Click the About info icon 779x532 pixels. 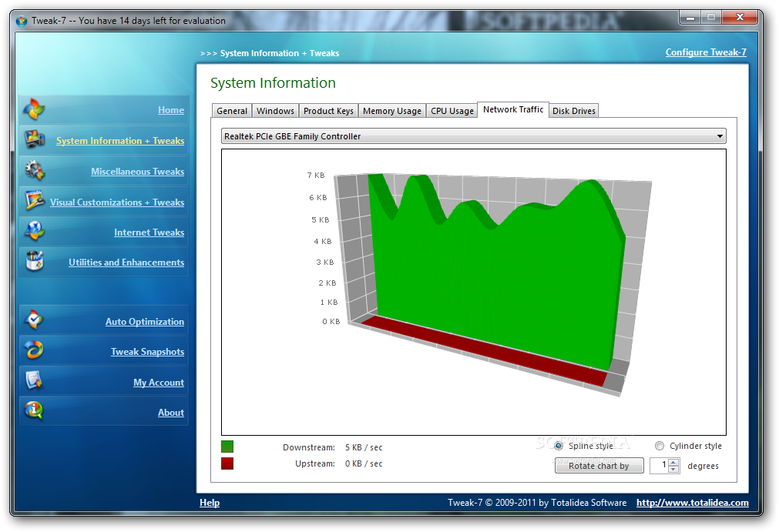(x=34, y=411)
